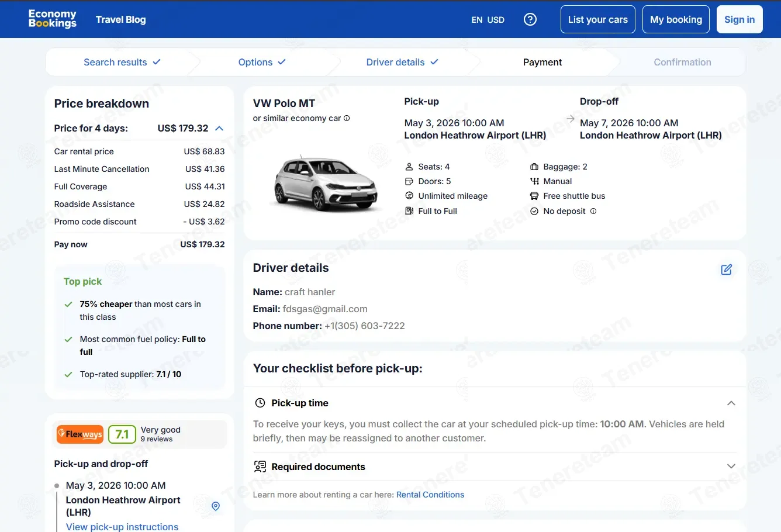Click driver name craft hanler
The image size is (781, 532).
310,292
